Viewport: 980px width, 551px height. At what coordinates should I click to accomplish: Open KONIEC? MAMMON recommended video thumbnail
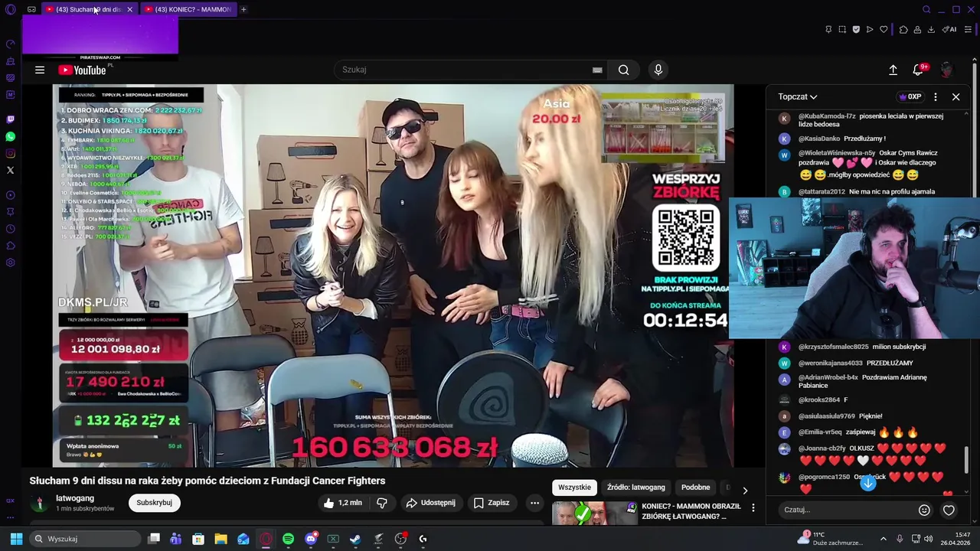click(594, 513)
